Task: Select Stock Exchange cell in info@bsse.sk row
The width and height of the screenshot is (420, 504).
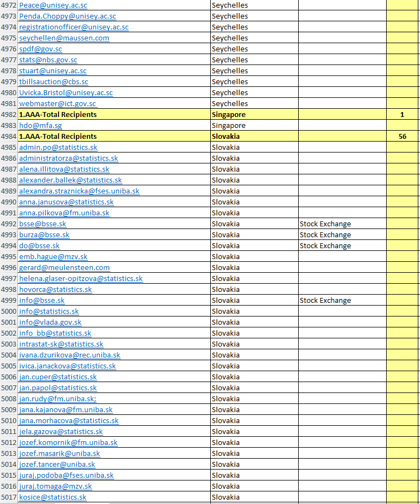Action: pyautogui.click(x=342, y=300)
